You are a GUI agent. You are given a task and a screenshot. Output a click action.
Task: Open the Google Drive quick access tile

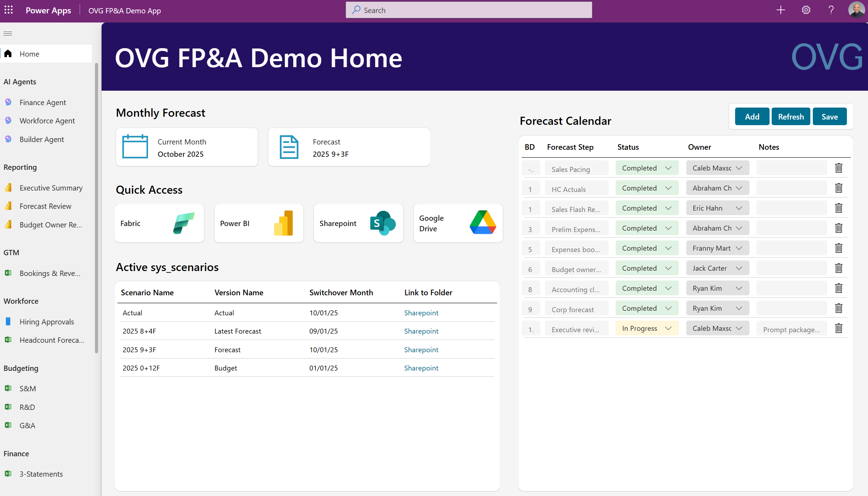click(458, 223)
